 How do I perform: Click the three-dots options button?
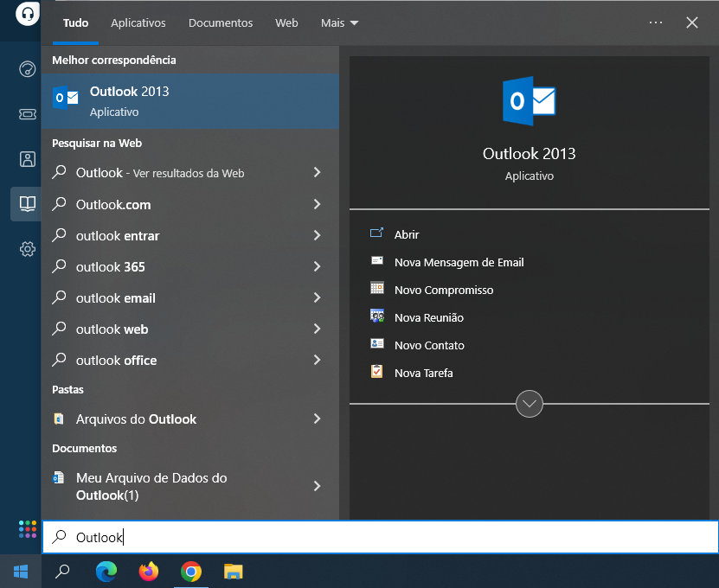(x=656, y=22)
